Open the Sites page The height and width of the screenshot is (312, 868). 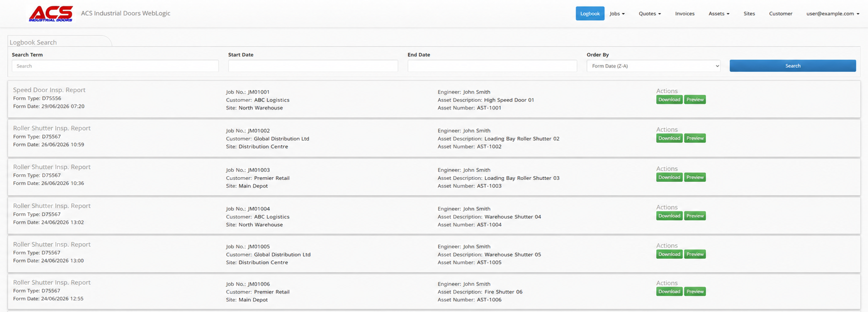pos(749,14)
